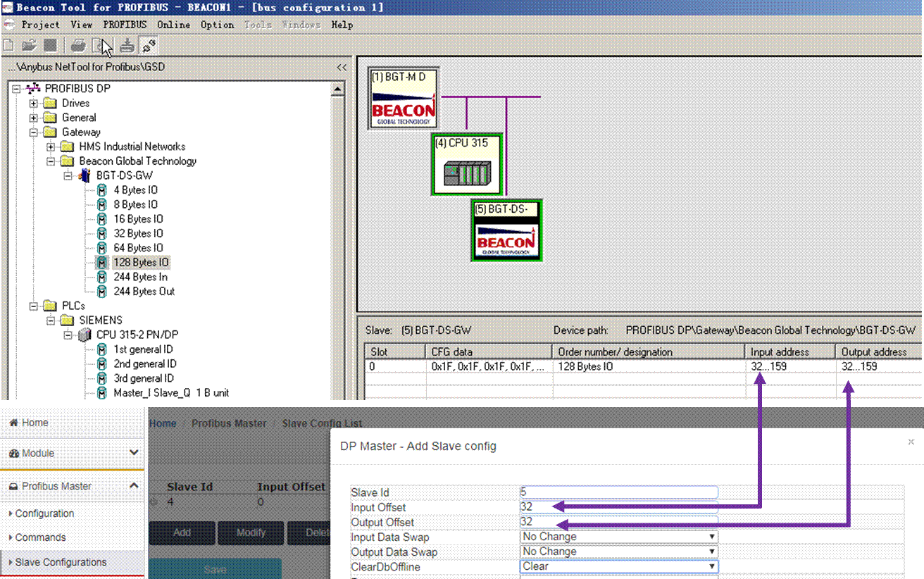Click the Print toolbar icon

point(78,46)
